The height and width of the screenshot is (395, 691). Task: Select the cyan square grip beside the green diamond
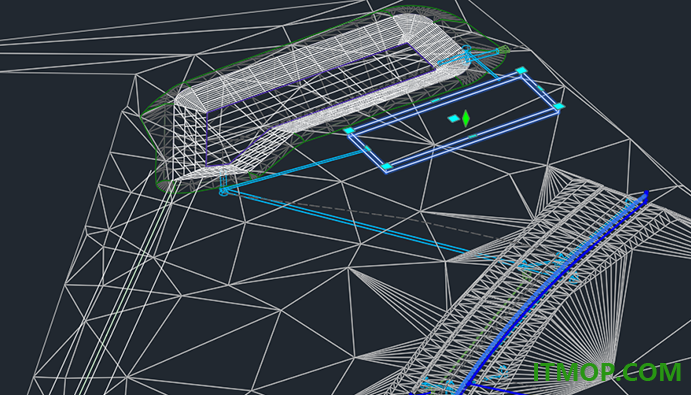point(454,118)
